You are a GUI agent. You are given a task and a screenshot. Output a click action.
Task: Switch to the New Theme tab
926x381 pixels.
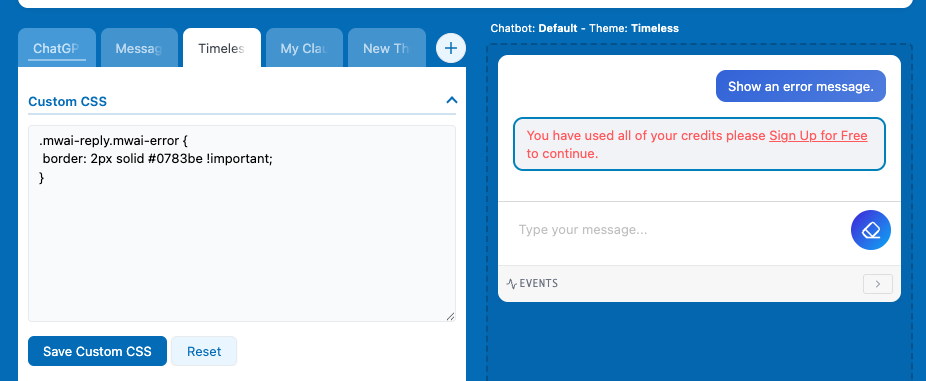coord(386,48)
